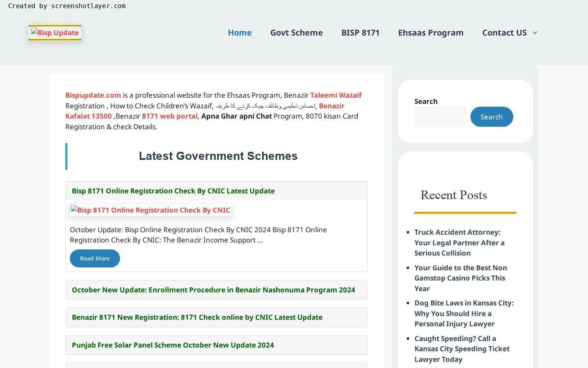Open Truck Accident Attorney recent post

click(x=459, y=242)
